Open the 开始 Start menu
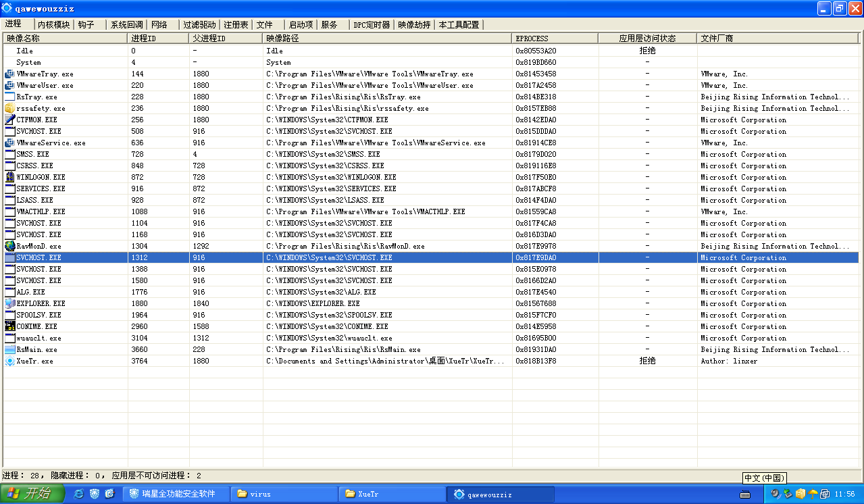The width and height of the screenshot is (864, 504). point(32,494)
